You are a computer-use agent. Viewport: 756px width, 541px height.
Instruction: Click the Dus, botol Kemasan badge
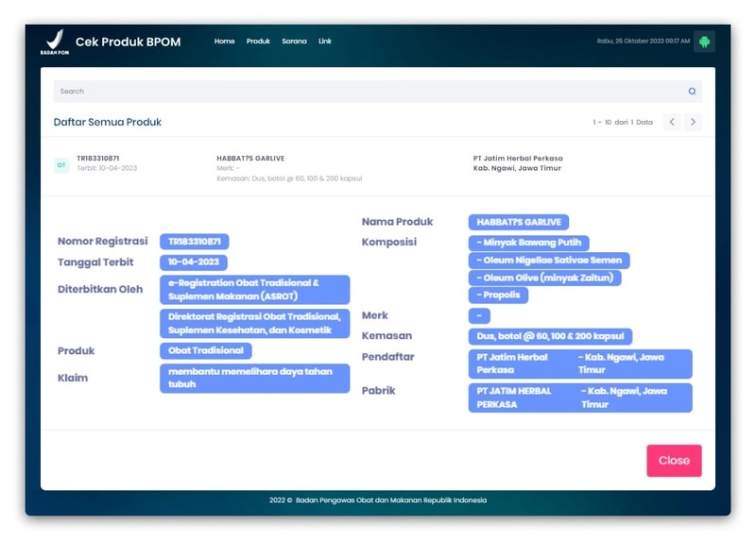tap(550, 336)
